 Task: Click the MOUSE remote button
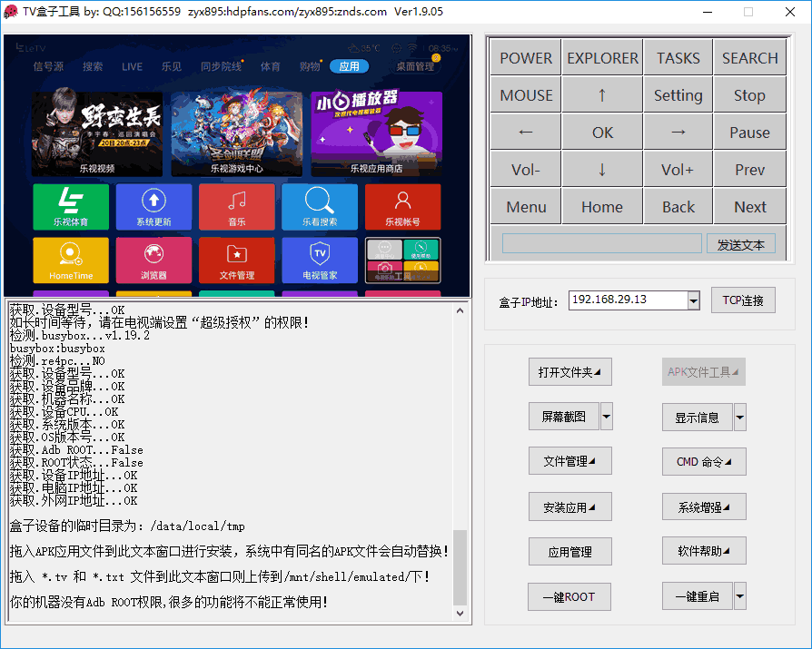[526, 94]
